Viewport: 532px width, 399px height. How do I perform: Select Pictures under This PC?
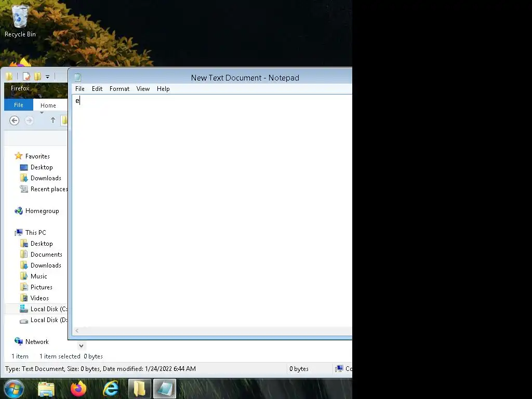pos(42,287)
